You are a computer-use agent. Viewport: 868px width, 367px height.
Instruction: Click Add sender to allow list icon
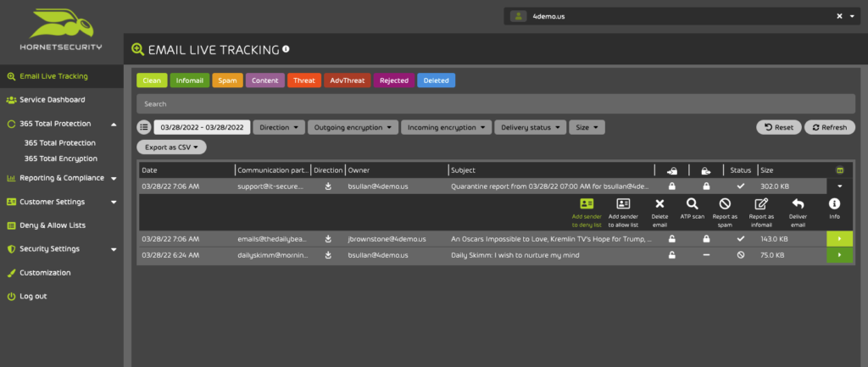[623, 203]
